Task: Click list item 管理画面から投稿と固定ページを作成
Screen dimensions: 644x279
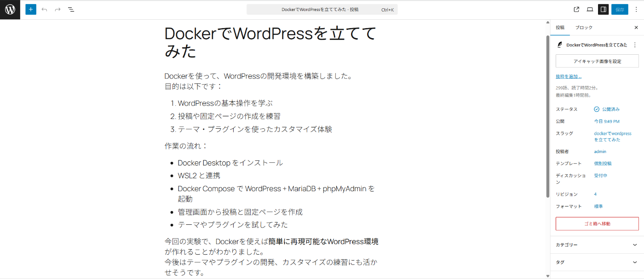Action: (x=240, y=212)
